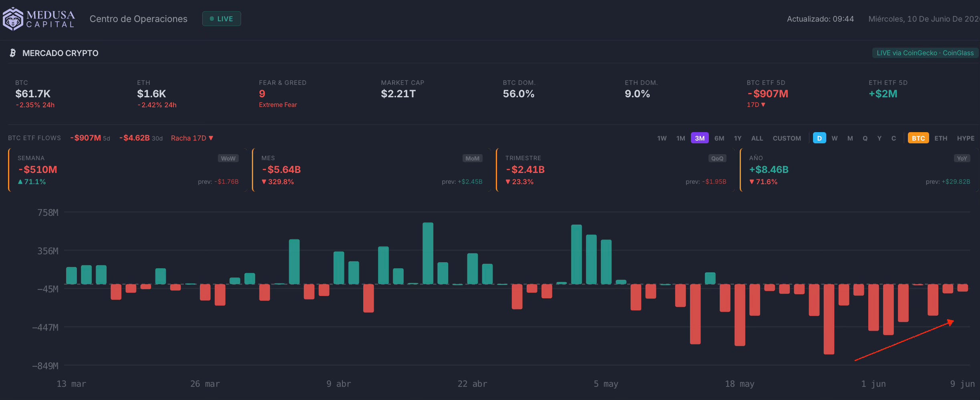Image resolution: width=980 pixels, height=400 pixels.
Task: Click the Medusa Capital logo
Action: click(x=39, y=19)
